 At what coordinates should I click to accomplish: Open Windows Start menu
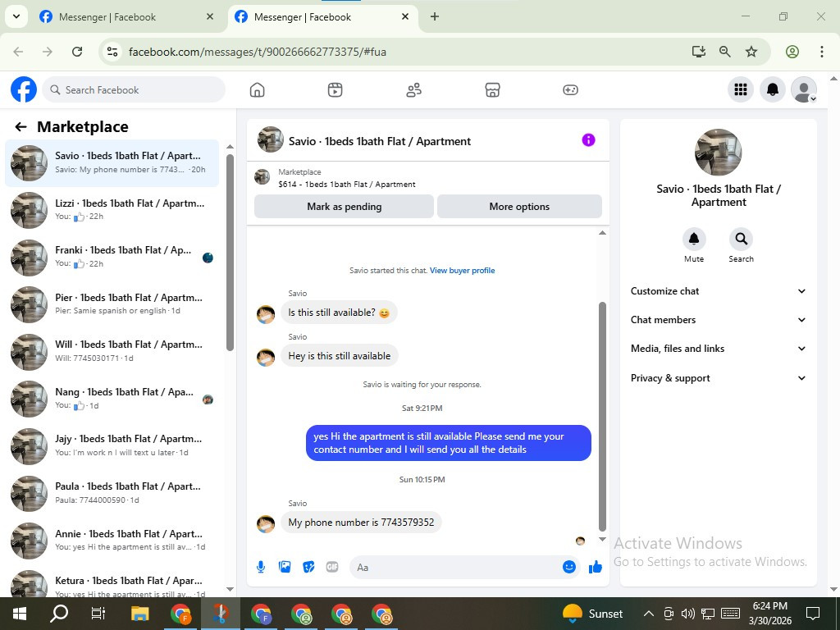click(x=20, y=614)
